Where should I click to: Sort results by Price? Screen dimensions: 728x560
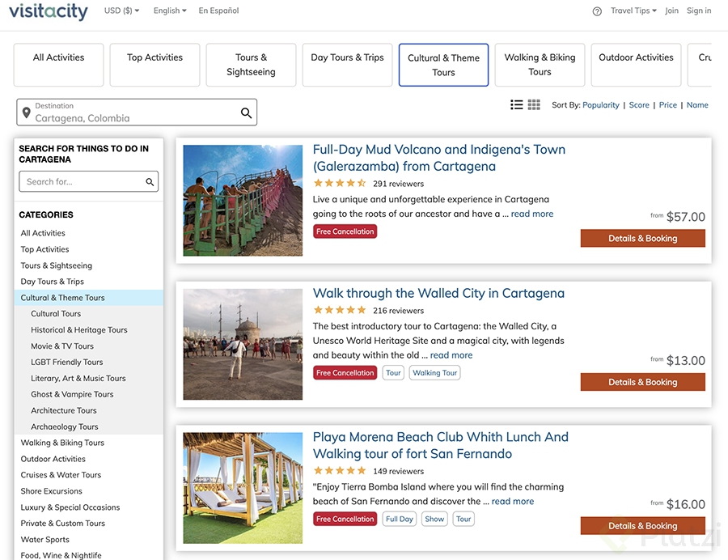tap(667, 105)
